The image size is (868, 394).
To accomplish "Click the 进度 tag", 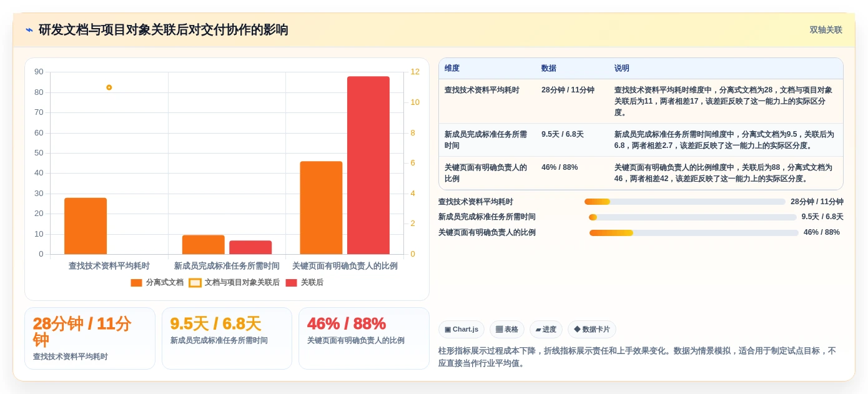I will 546,330.
